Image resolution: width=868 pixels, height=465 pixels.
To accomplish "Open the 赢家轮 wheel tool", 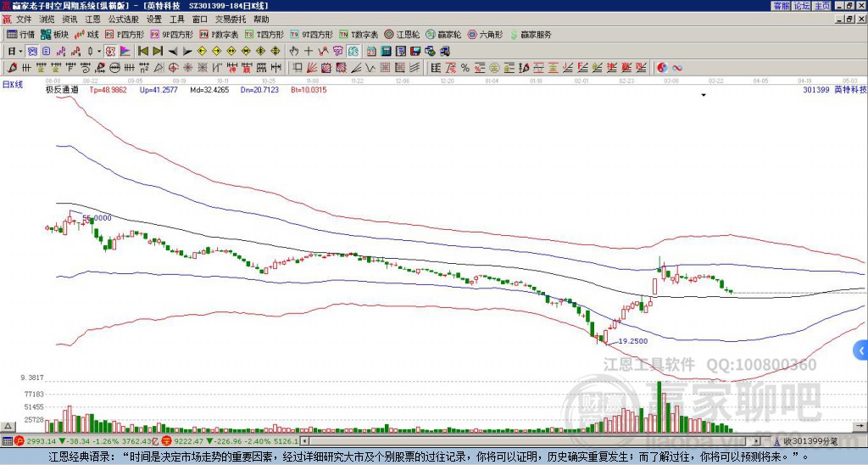I will [443, 34].
